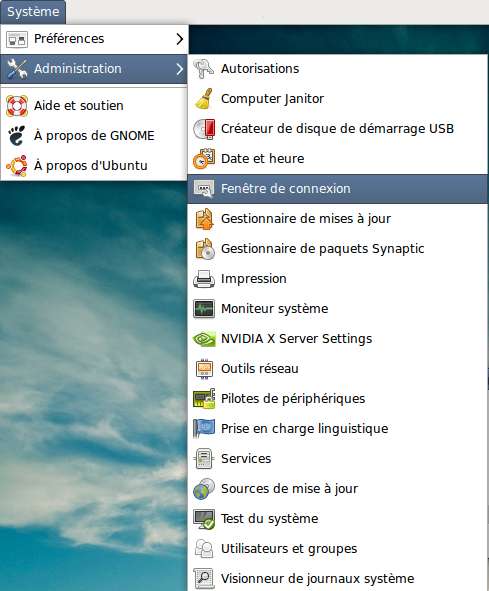Click the Moniteur système graph icon

point(204,309)
